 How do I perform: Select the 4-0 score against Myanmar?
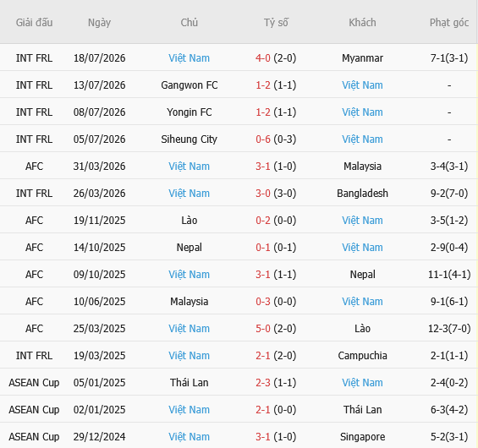(263, 57)
